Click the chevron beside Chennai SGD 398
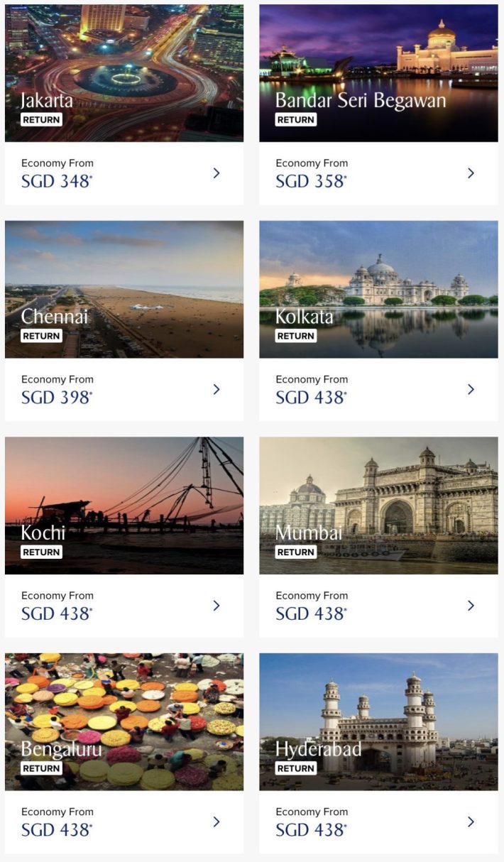This screenshot has height=862, width=504. pyautogui.click(x=217, y=389)
